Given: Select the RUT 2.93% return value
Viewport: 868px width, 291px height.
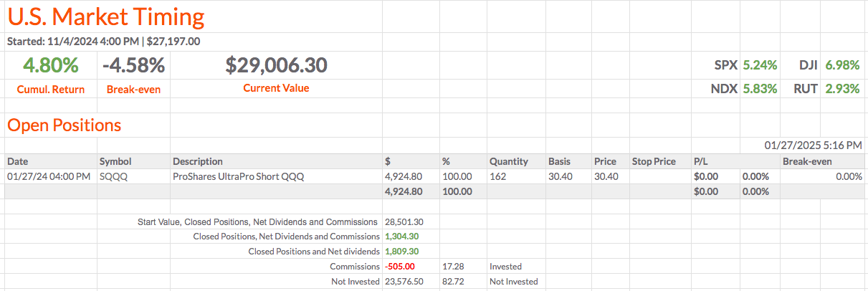Looking at the screenshot, I should click(x=842, y=90).
